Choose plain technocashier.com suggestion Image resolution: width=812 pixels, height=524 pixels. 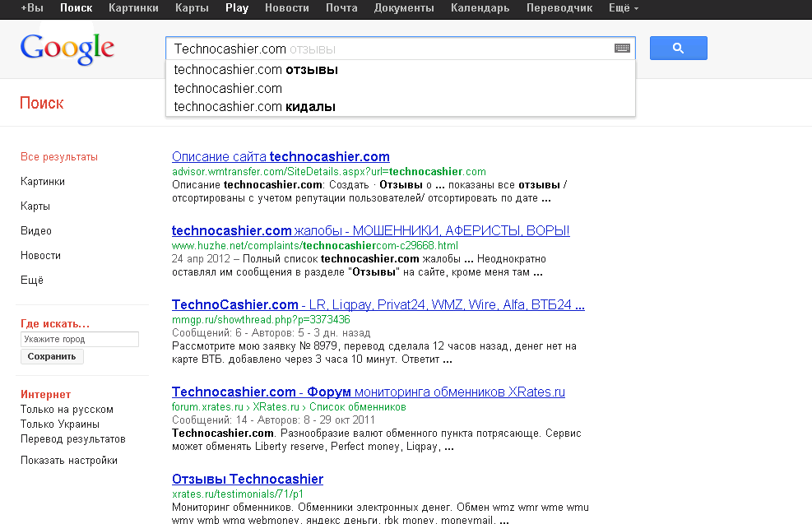click(x=401, y=89)
